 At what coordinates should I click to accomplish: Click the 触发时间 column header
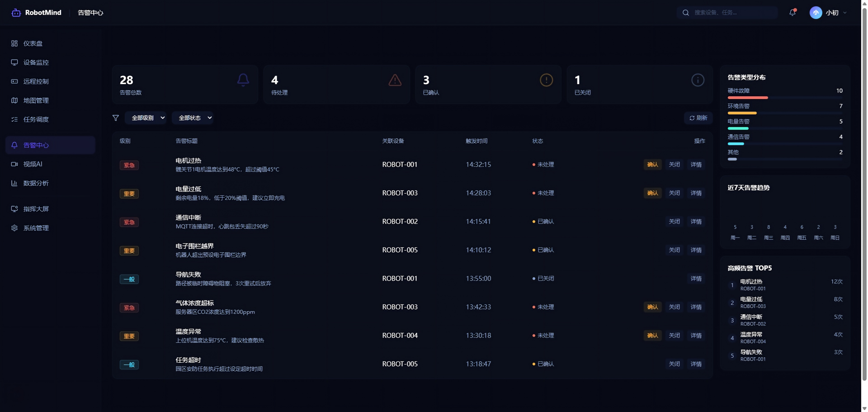point(476,141)
